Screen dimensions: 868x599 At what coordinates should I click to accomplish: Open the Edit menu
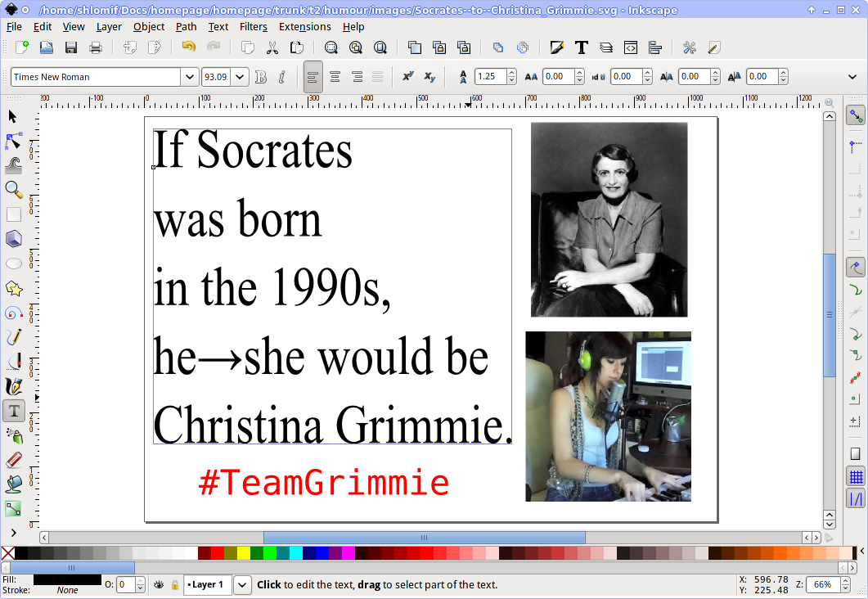(x=42, y=26)
